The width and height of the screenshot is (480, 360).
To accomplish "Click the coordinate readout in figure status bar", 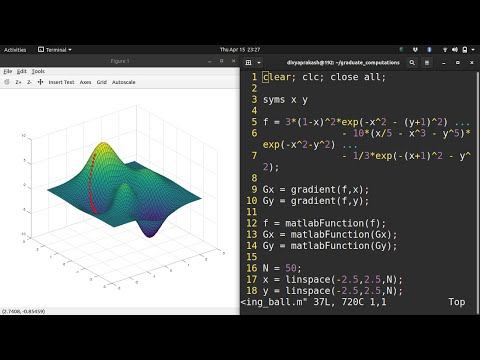I will [x=24, y=311].
